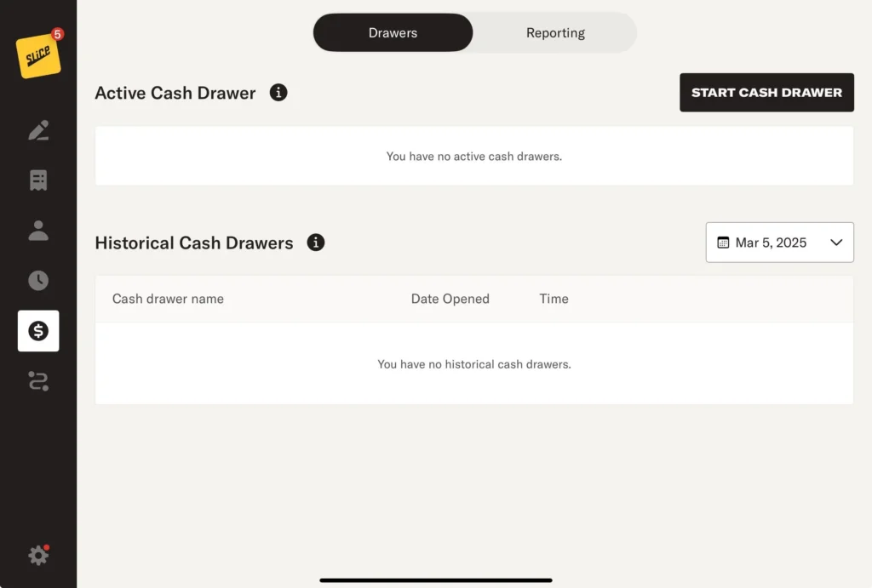Screen dimensions: 872x588
Task: Open the Slice logo home icon
Action: 38,56
